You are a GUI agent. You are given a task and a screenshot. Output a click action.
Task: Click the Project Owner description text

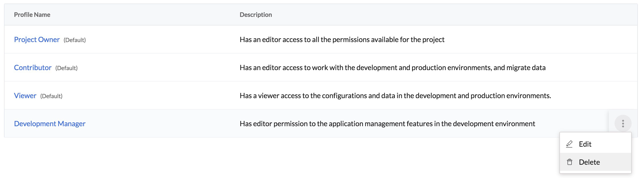(342, 39)
